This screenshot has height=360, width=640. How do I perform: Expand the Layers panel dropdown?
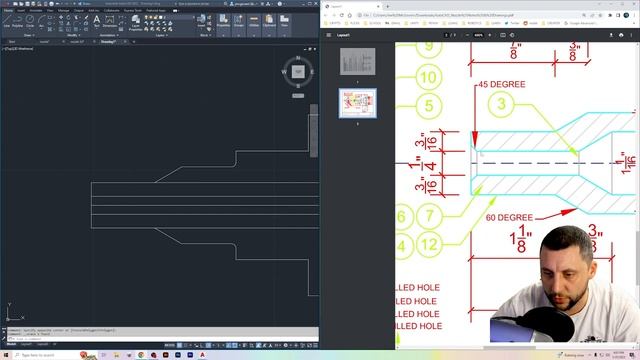(x=161, y=35)
